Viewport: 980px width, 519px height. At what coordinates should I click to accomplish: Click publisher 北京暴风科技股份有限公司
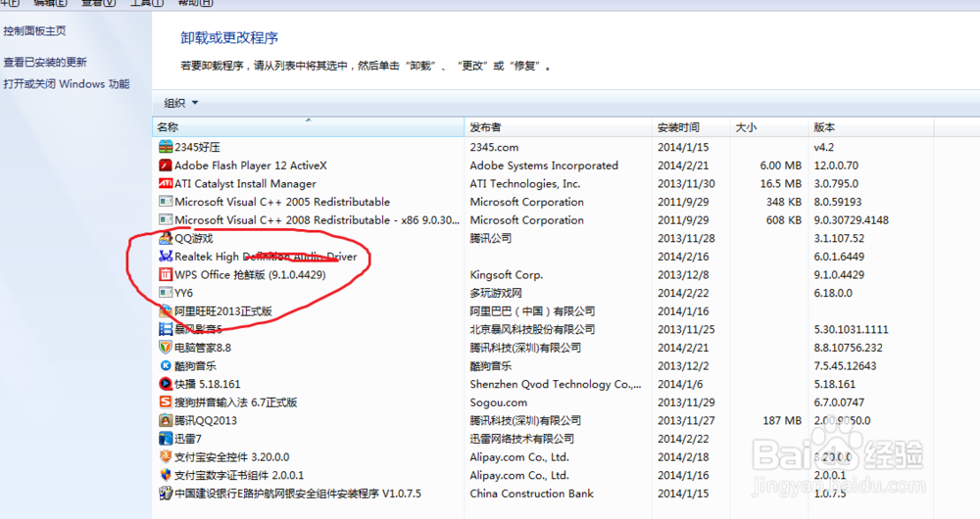(x=532, y=328)
